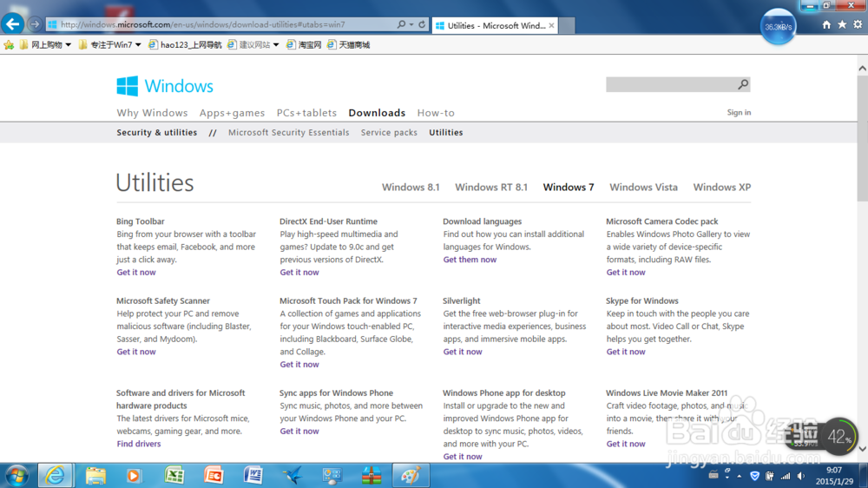Viewport: 868px width, 488px height.
Task: Open the 天猫商城 favorite link
Action: click(x=348, y=45)
